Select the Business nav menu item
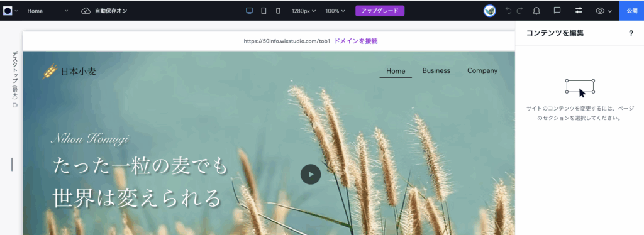Viewport: 644px width, 235px height. coord(436,70)
